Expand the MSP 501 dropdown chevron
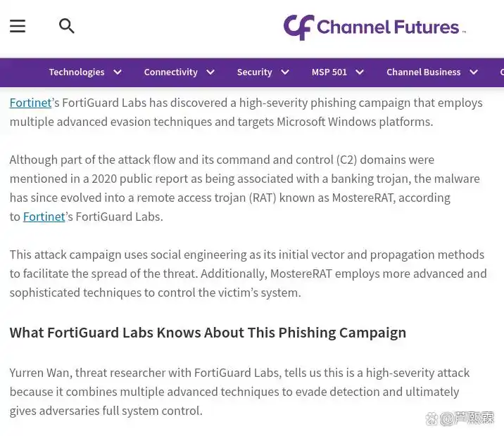Image resolution: width=504 pixels, height=436 pixels. 360,72
